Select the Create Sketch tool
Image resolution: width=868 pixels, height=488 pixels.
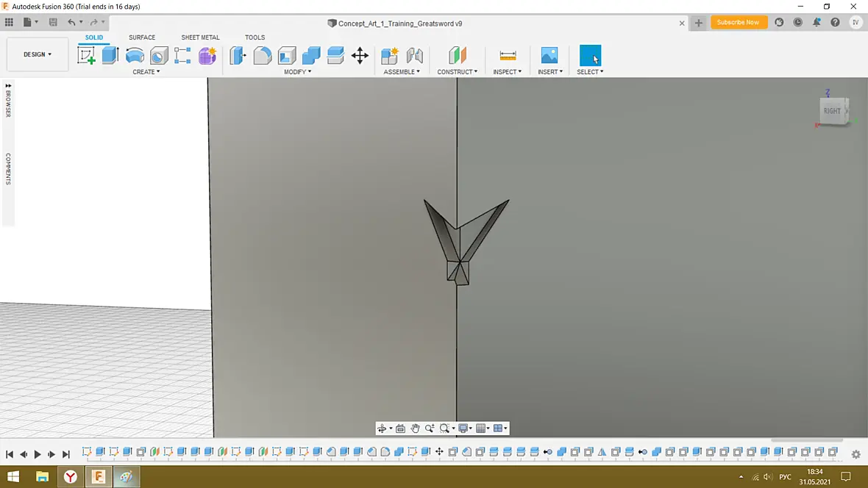coord(86,55)
